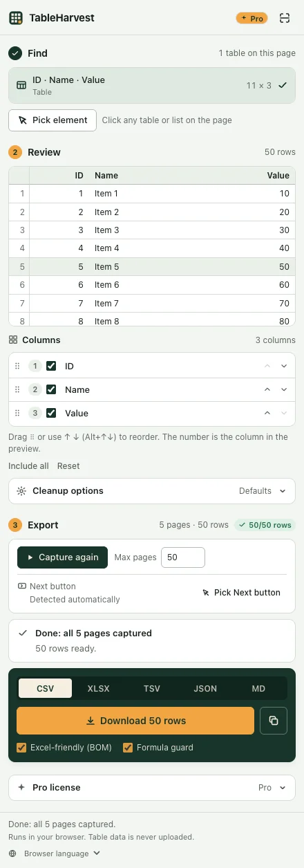Click the table icon beside ID · Name · Value
Viewport: 304px width, 868px height.
[x=21, y=85]
